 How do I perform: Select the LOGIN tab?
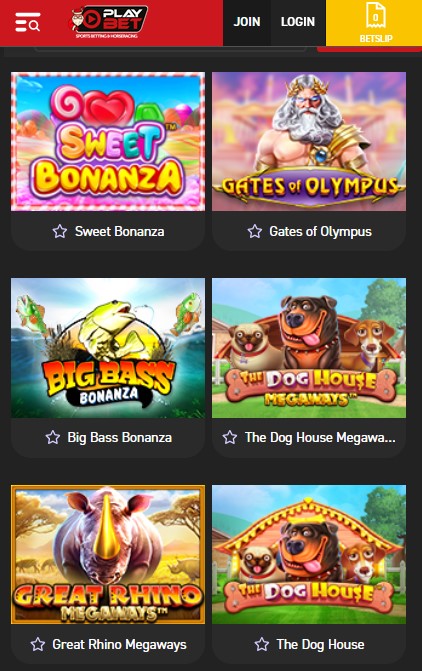pyautogui.click(x=298, y=22)
